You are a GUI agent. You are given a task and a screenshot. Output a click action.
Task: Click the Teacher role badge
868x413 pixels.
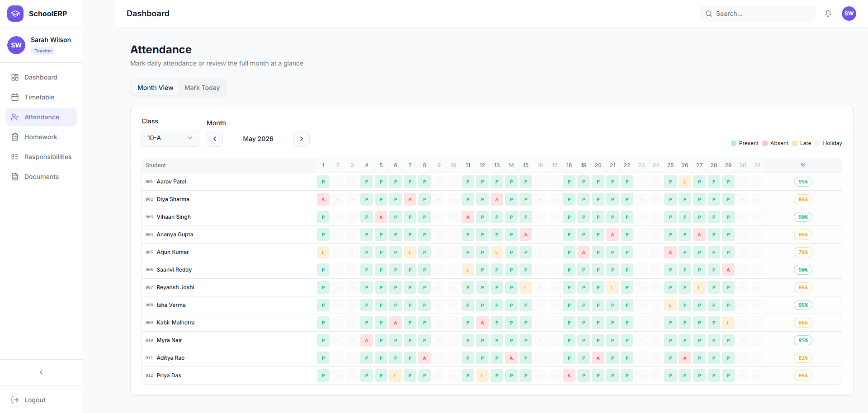pos(43,51)
